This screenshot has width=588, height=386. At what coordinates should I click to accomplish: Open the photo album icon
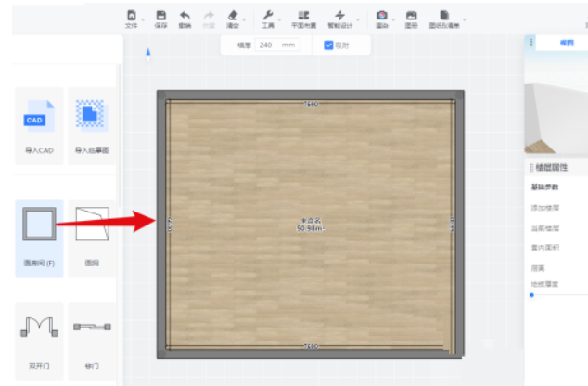412,16
